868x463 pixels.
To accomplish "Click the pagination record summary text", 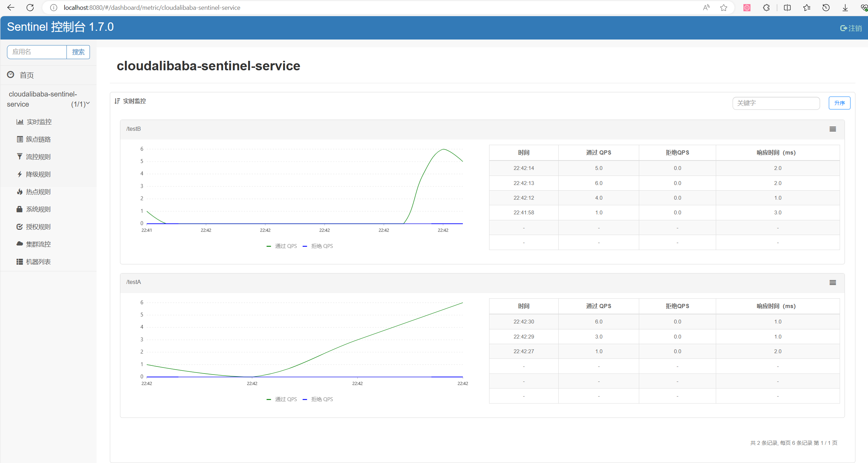I will coord(794,443).
